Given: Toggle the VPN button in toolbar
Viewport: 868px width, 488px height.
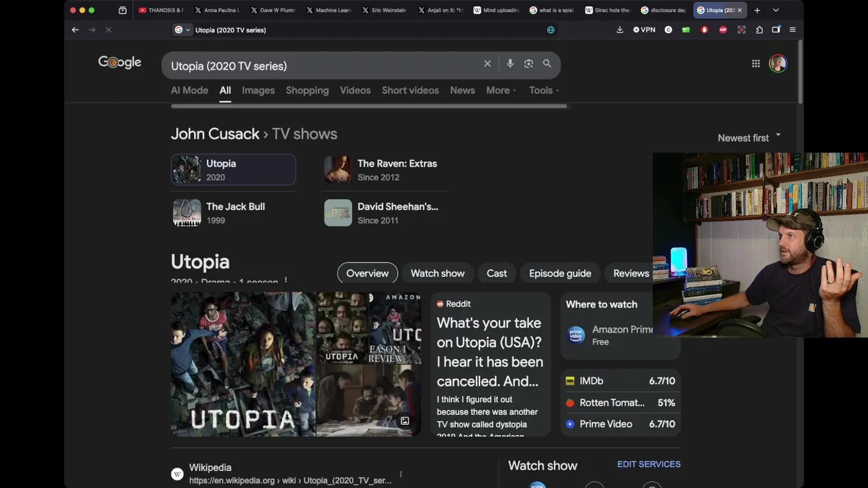Looking at the screenshot, I should click(x=644, y=30).
